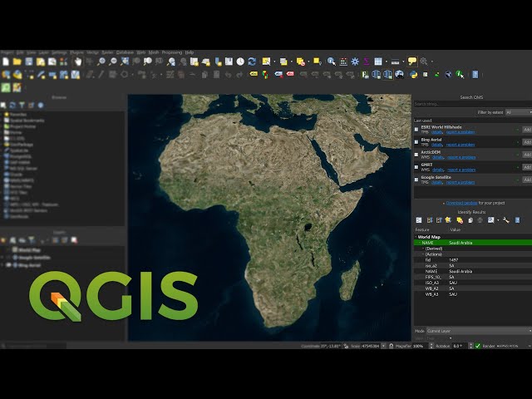Open the Project menu

[7, 52]
